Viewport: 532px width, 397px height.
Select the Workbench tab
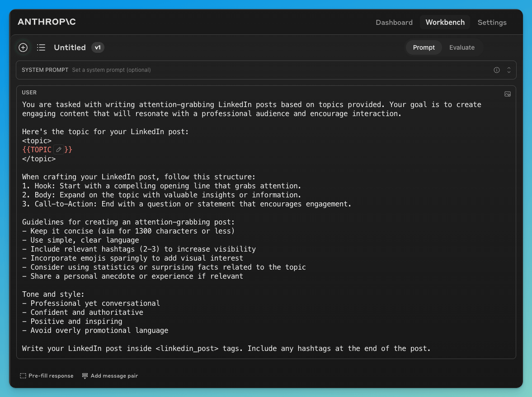tap(445, 23)
